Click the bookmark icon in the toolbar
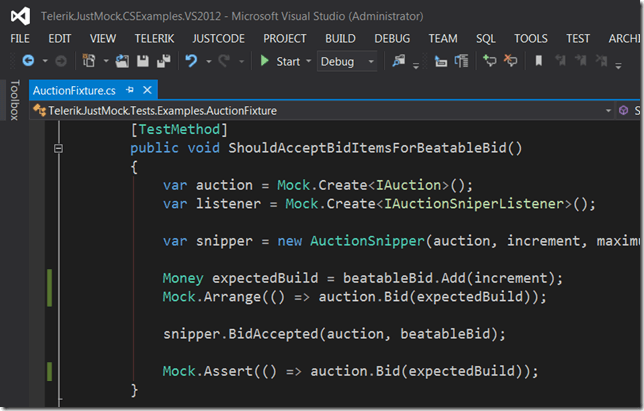The width and height of the screenshot is (644, 411). tap(538, 62)
